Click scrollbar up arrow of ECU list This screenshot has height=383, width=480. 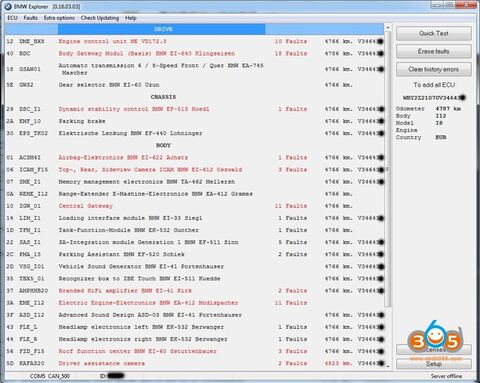click(388, 27)
